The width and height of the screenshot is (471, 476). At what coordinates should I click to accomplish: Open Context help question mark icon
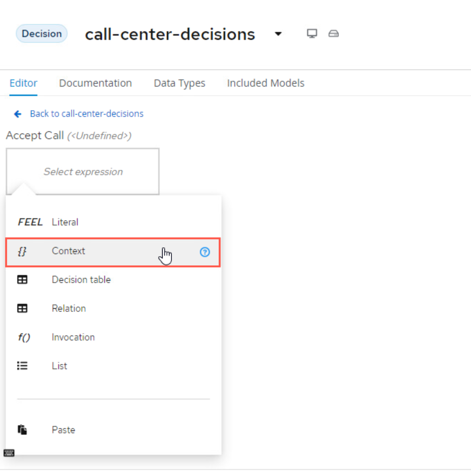click(x=205, y=252)
